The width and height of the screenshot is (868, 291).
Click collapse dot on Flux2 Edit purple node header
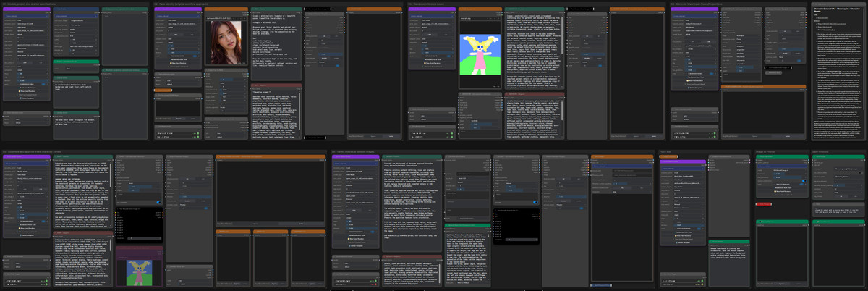[x=662, y=161]
